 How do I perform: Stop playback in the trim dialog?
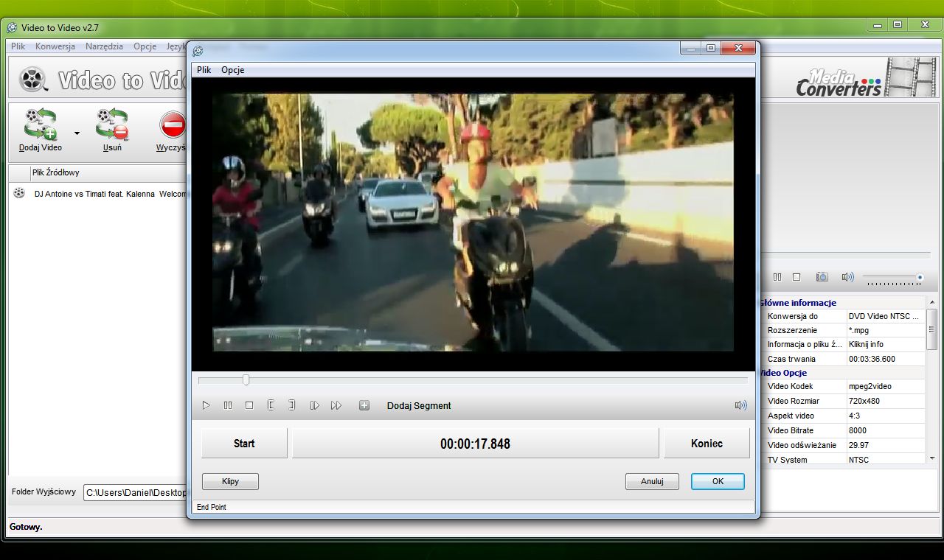[249, 405]
